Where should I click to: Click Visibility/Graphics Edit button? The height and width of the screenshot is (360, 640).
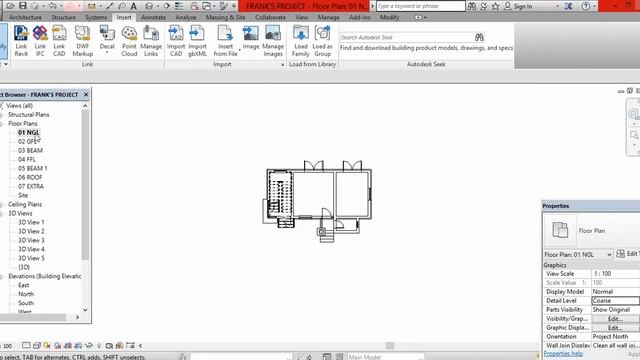click(x=616, y=318)
